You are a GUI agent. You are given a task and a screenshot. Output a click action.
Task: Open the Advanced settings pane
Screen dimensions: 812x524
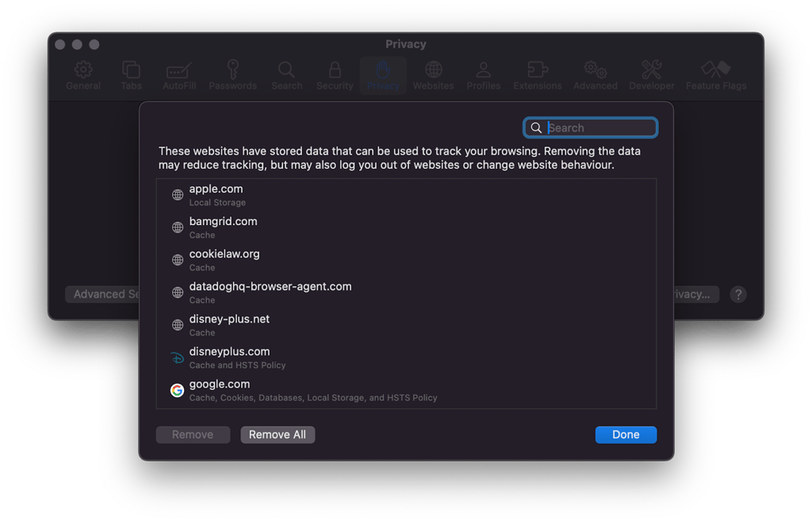coord(595,75)
